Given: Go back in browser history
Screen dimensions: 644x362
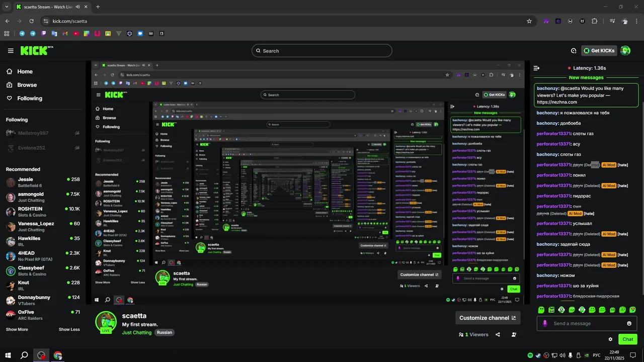Looking at the screenshot, I should coord(7,21).
